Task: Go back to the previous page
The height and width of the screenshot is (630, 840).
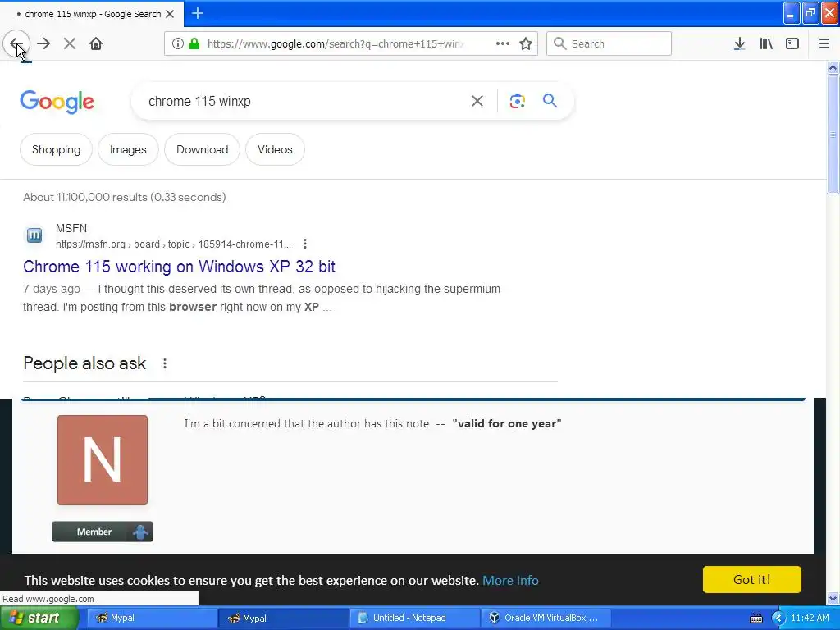Action: coord(16,44)
